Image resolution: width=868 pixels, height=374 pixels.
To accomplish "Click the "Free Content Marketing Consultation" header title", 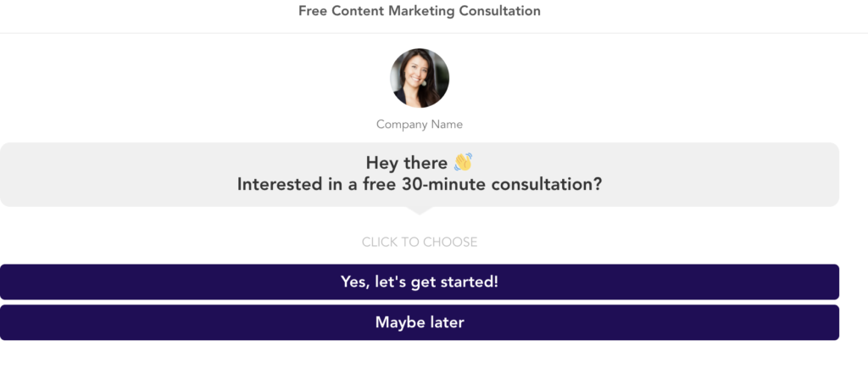I will pos(420,11).
